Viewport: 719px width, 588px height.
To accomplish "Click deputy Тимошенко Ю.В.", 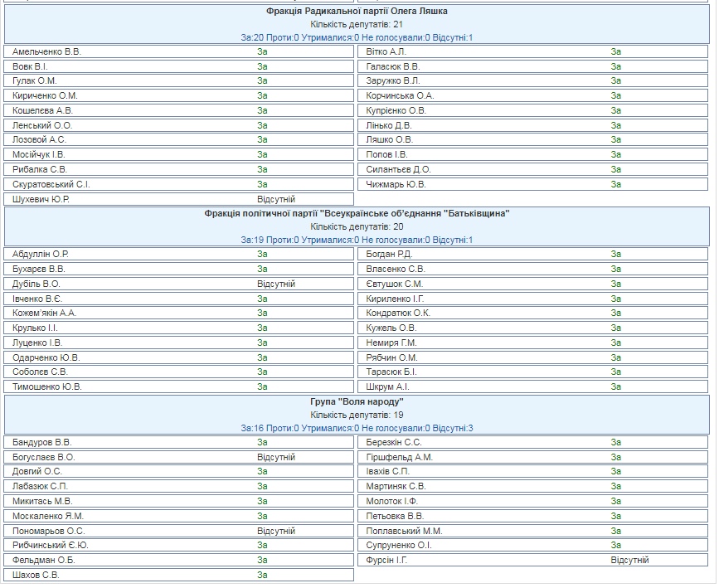I will point(46,386).
